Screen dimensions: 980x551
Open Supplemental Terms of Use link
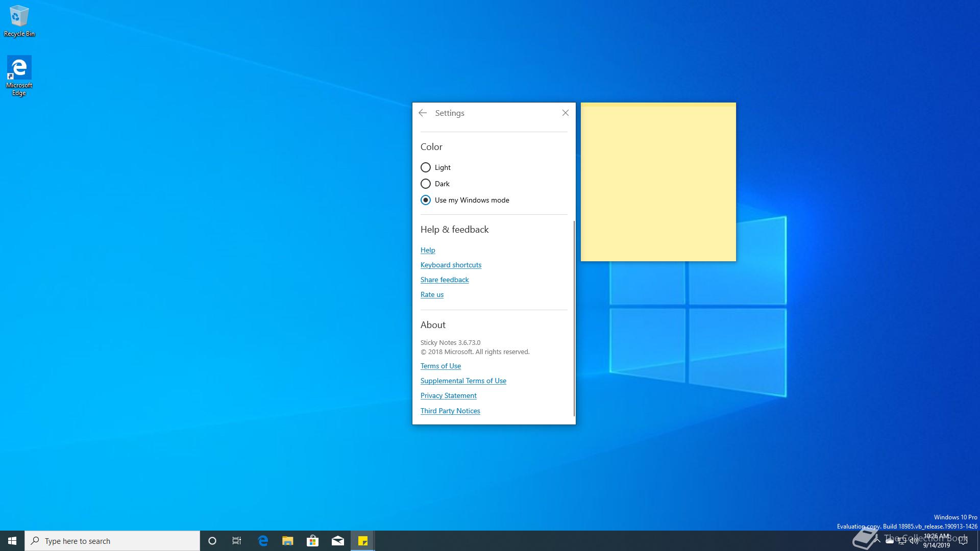coord(463,381)
